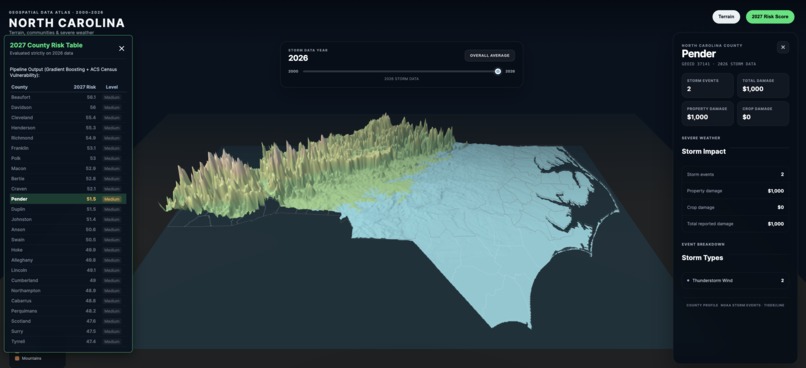Select the Davidson county row
This screenshot has width=806, height=368.
click(68, 107)
